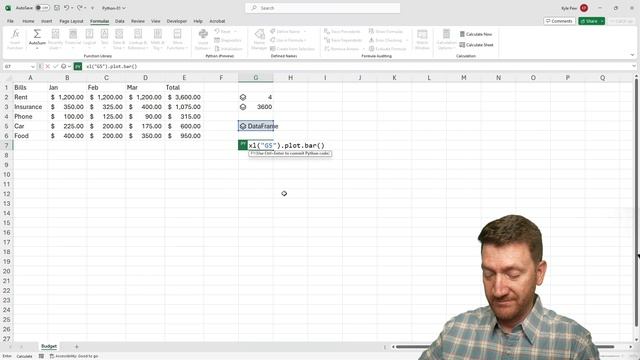Click Create from Selection
Image resolution: width=640 pixels, height=360 pixels.
292,49
